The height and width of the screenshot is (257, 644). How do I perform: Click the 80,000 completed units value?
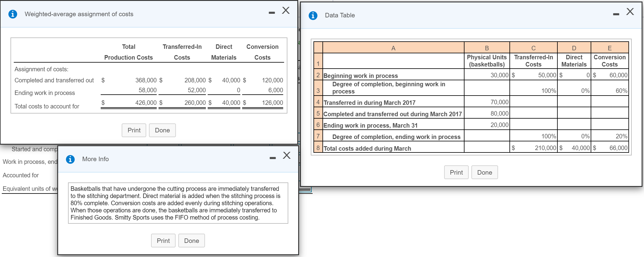tap(499, 113)
